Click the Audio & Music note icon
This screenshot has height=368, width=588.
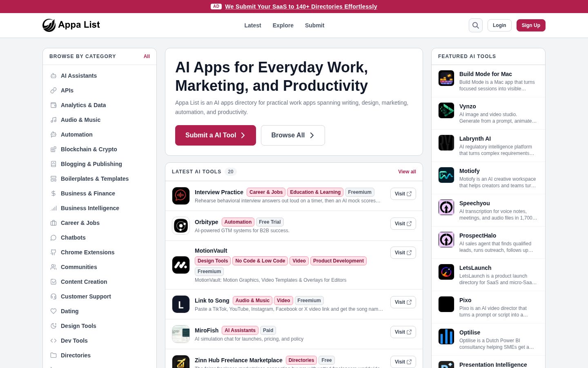(53, 120)
